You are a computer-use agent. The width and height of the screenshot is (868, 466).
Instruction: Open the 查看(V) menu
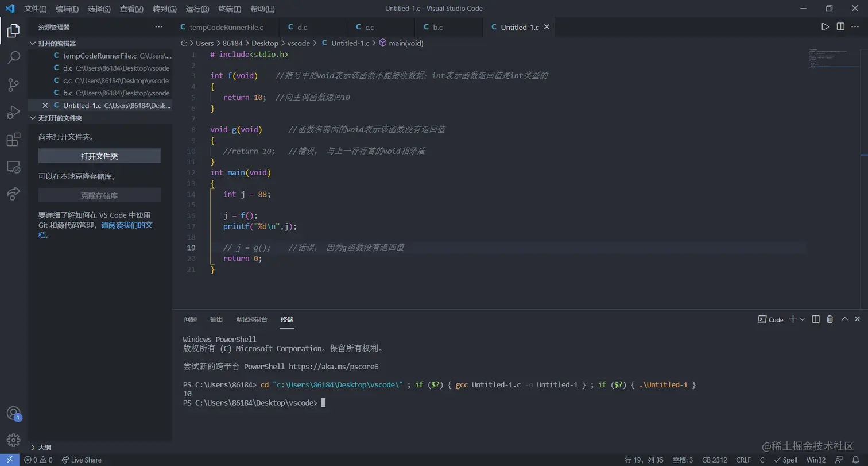pyautogui.click(x=132, y=9)
